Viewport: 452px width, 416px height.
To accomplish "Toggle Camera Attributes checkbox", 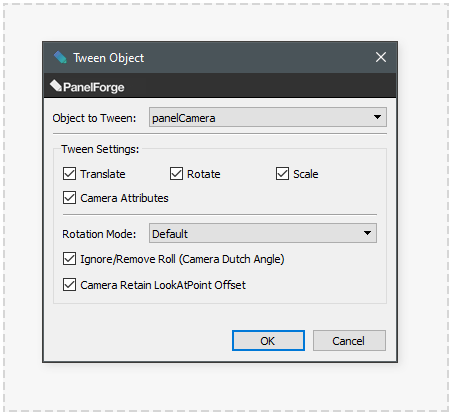I will point(69,198).
